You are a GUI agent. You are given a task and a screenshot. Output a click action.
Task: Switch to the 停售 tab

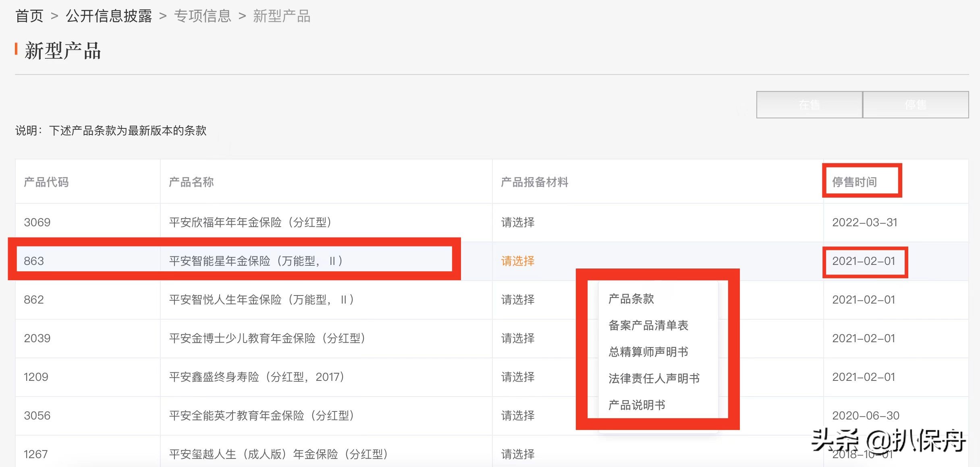coord(916,105)
